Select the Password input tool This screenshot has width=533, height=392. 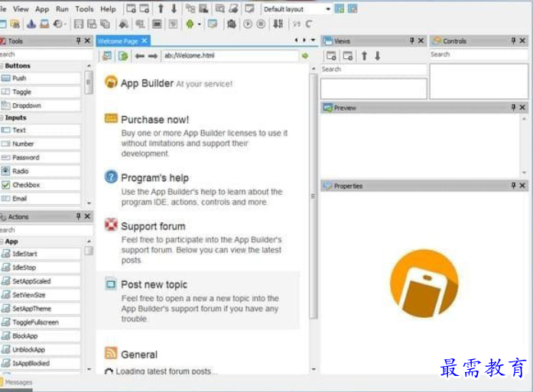(41, 157)
